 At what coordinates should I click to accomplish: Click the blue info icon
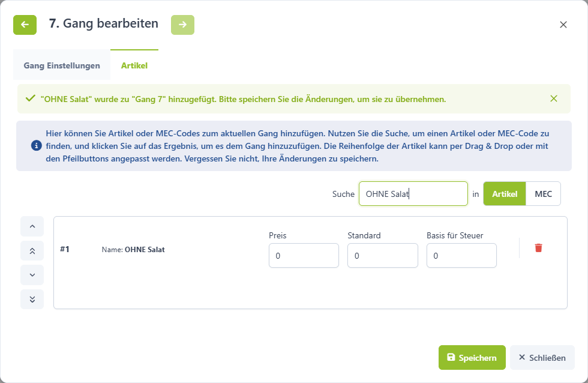[37, 145]
